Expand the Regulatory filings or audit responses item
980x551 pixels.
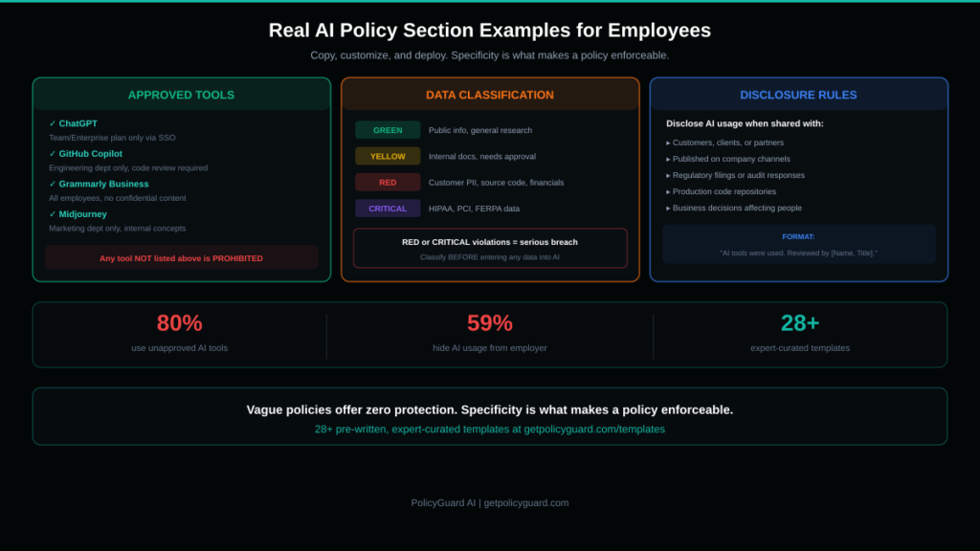(x=737, y=175)
